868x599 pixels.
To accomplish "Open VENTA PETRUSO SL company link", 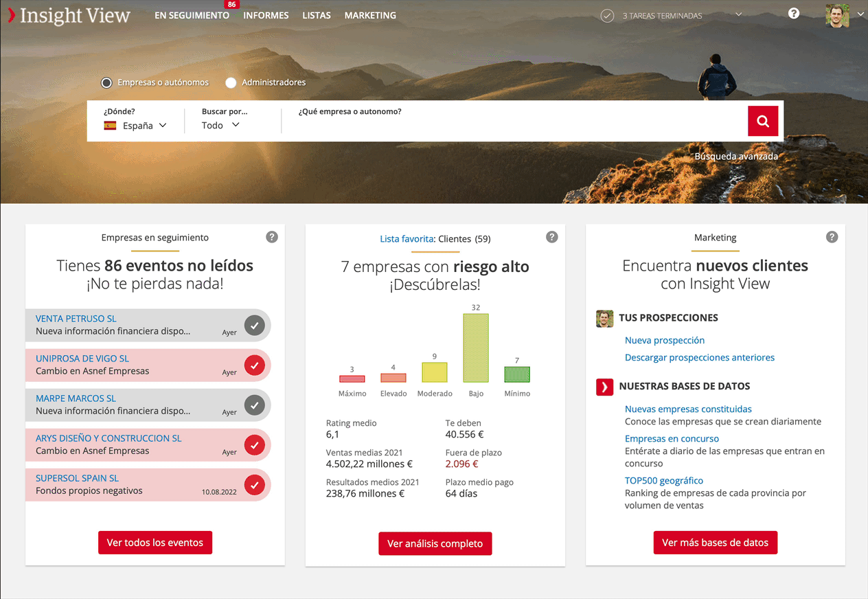I will coord(76,319).
